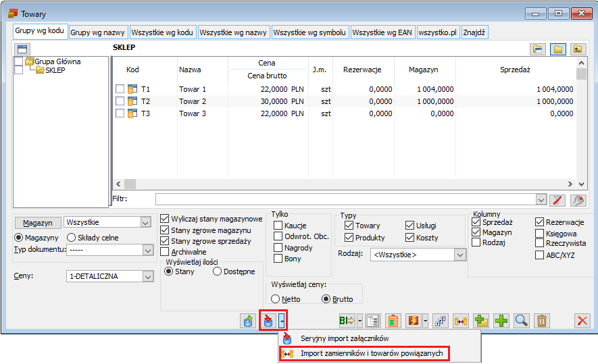
Task: Click the vertical scrollbar up arrow
Action: coord(581,63)
